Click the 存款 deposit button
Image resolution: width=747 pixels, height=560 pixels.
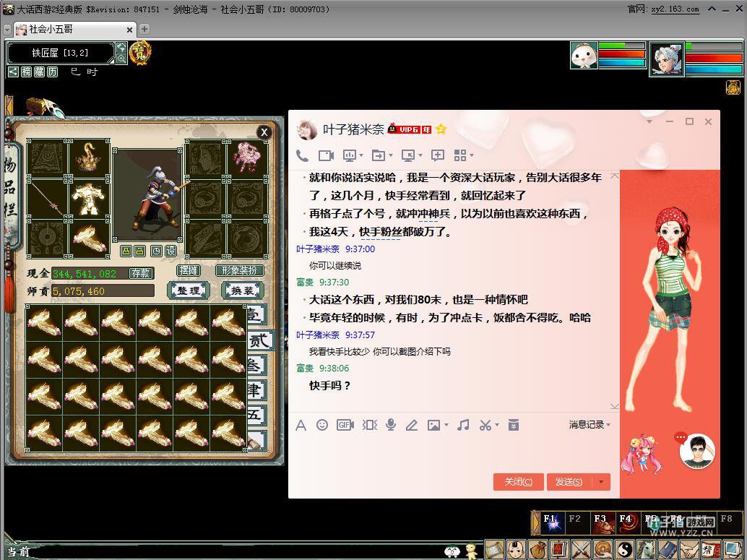pos(140,273)
